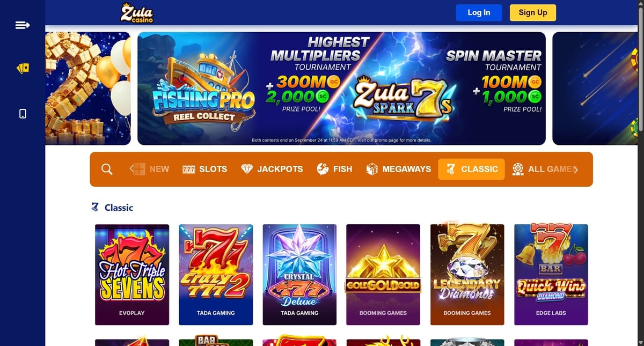Select the Megaways dice icon category
This screenshot has height=346, width=644.
[372, 169]
